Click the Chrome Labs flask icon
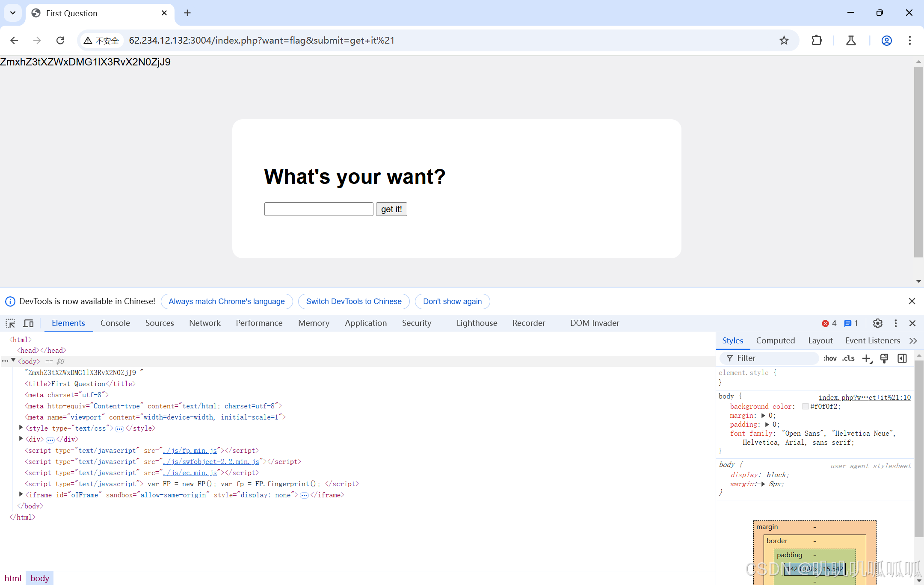Viewport: 924px width, 585px height. pos(851,41)
